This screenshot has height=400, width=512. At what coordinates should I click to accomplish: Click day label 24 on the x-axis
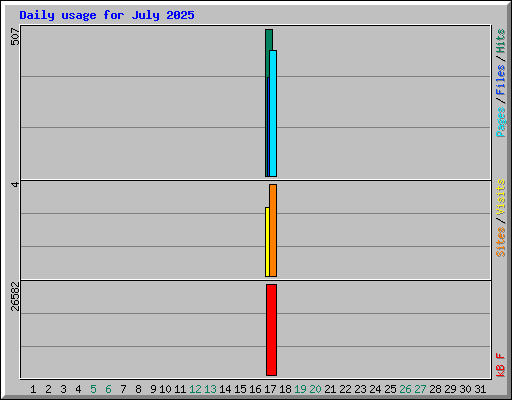(x=375, y=389)
